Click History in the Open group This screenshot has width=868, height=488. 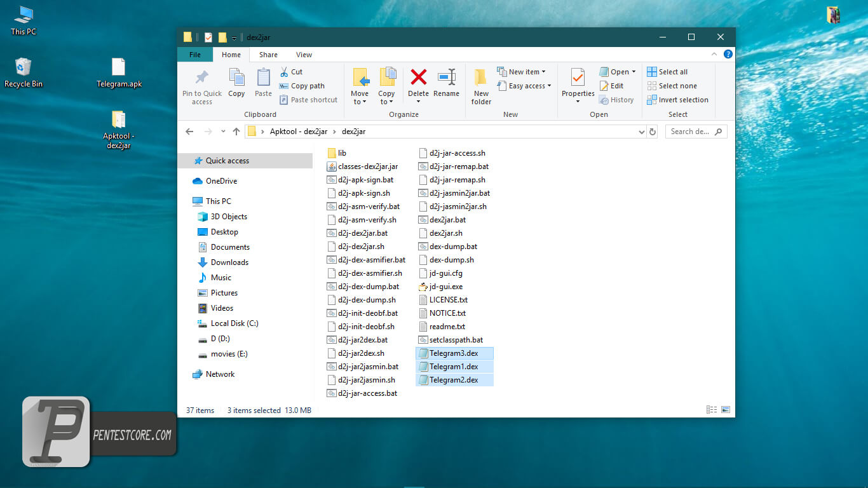click(616, 100)
